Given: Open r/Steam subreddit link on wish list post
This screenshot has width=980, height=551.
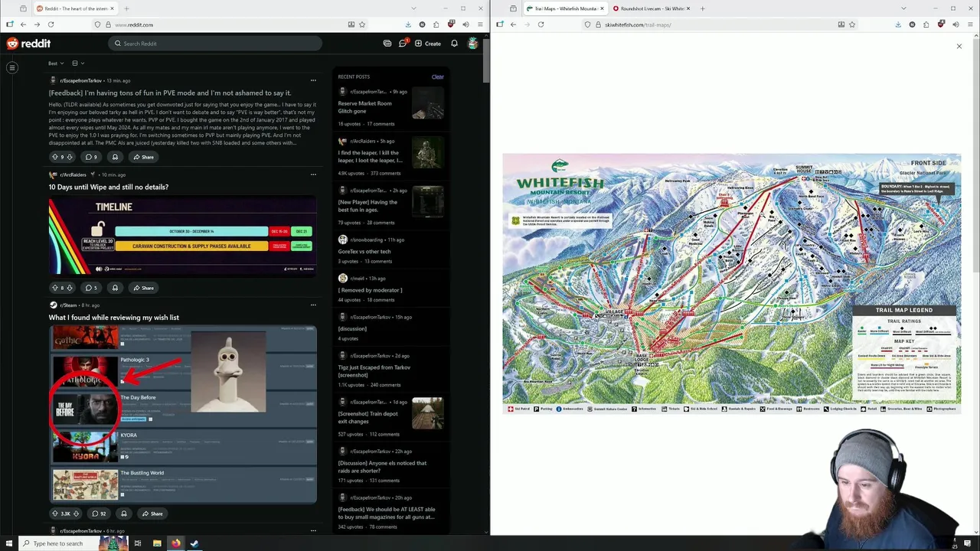Looking at the screenshot, I should [68, 305].
